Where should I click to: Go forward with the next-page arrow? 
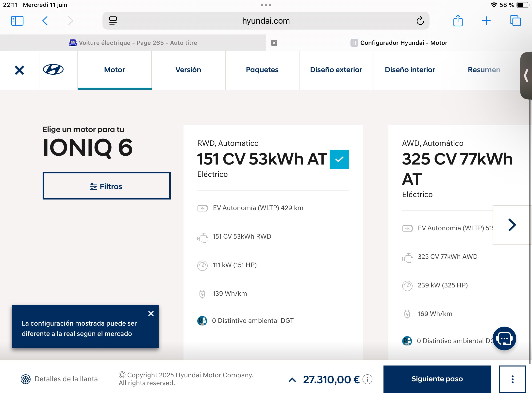tap(71, 21)
